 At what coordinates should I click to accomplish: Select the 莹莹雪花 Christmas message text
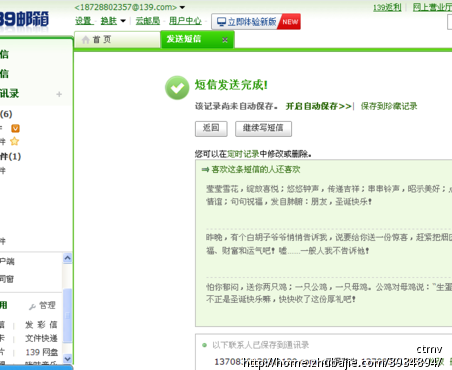[329, 195]
